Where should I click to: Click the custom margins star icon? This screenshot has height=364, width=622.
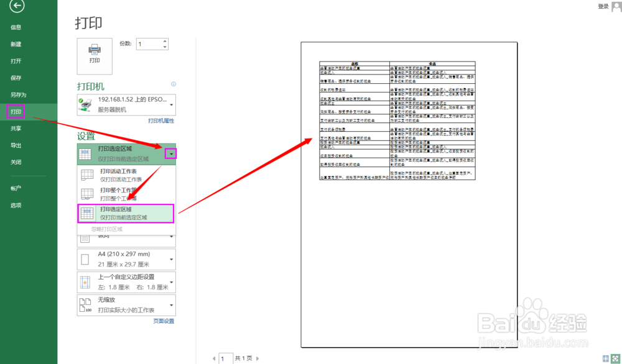85,283
